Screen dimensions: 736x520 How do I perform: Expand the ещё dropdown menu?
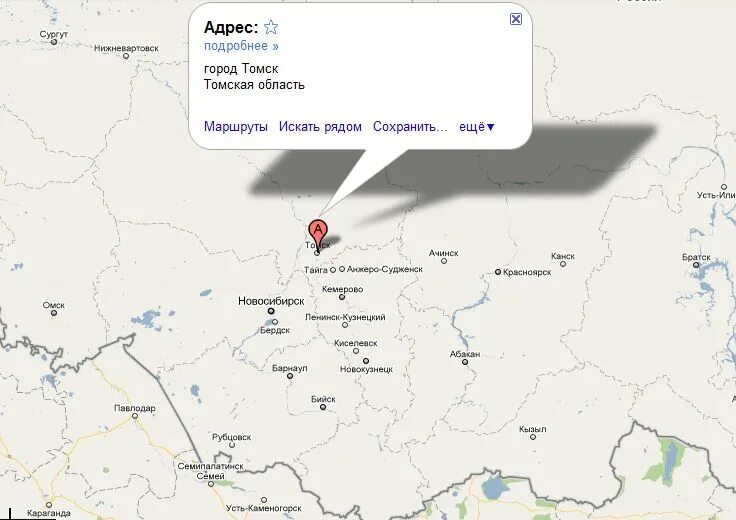[x=476, y=127]
